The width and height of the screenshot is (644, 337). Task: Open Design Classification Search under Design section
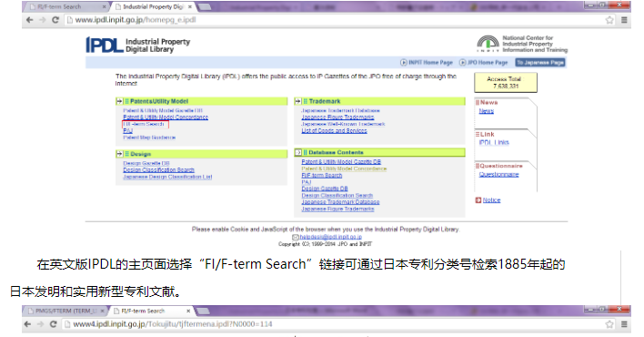(158, 170)
